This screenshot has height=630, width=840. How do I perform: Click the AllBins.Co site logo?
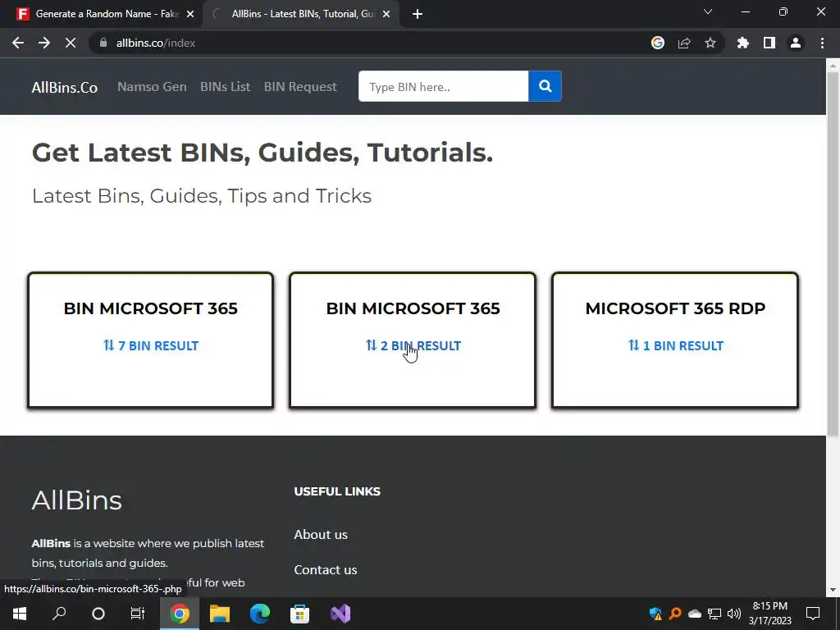tap(64, 87)
